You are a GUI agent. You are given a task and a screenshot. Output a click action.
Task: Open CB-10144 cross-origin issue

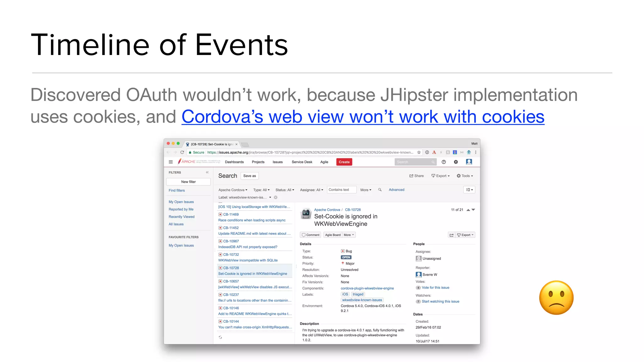255,325
